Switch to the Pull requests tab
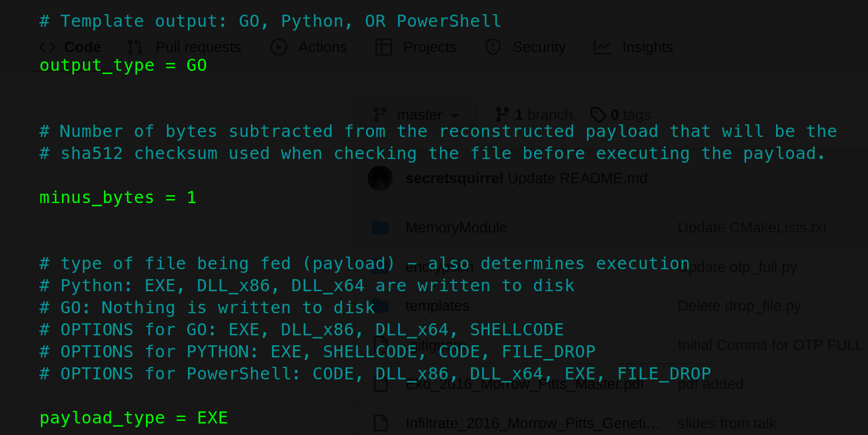Image resolution: width=868 pixels, height=435 pixels. coord(198,47)
